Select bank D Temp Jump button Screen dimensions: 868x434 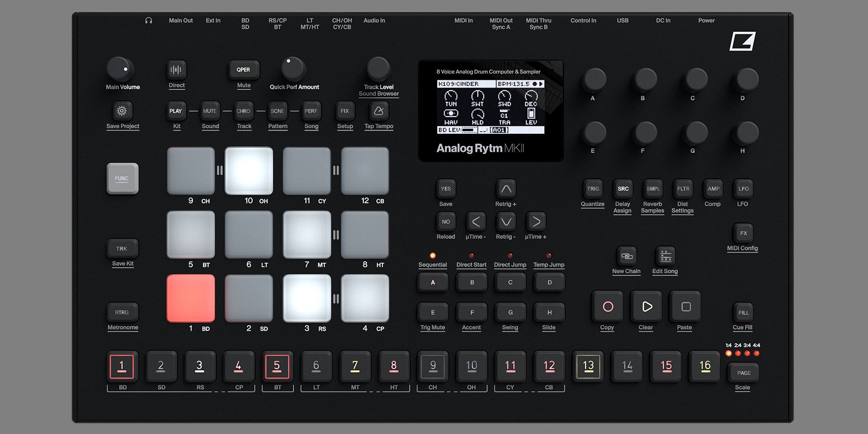tap(549, 283)
